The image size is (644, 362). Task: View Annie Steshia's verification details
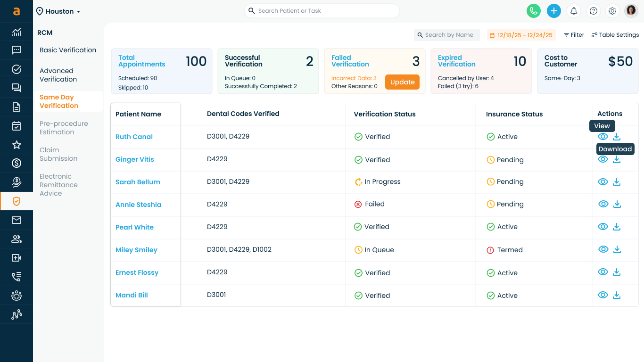tap(603, 204)
